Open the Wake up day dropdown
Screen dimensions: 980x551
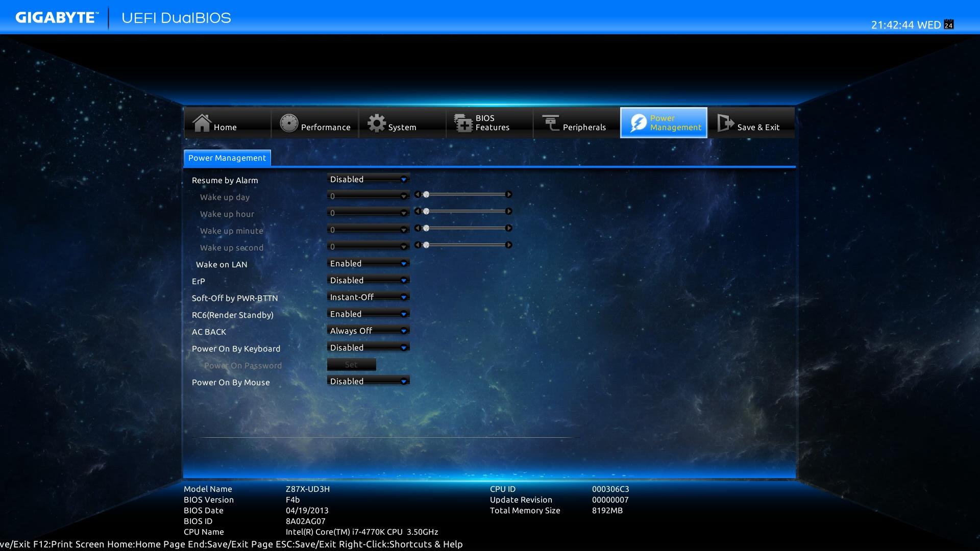coord(368,196)
